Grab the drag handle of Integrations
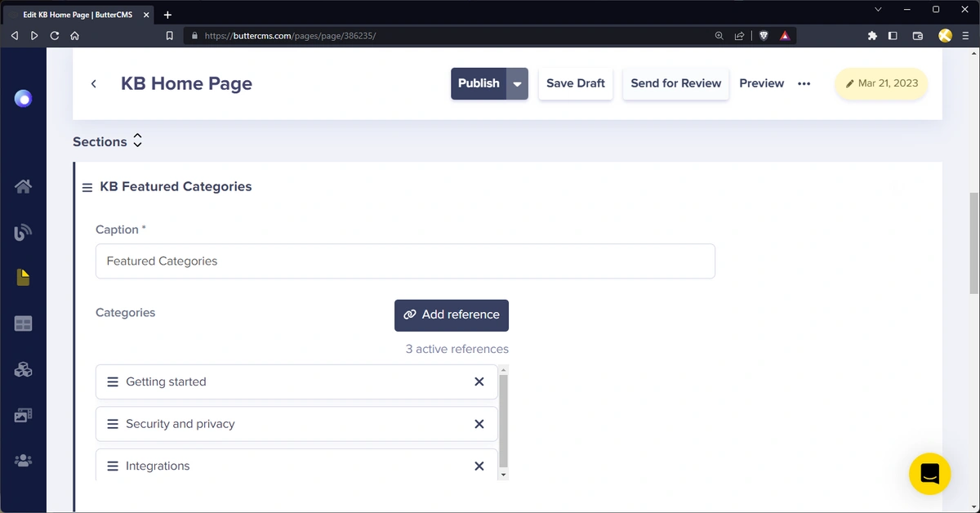Viewport: 980px width, 513px height. tap(113, 466)
